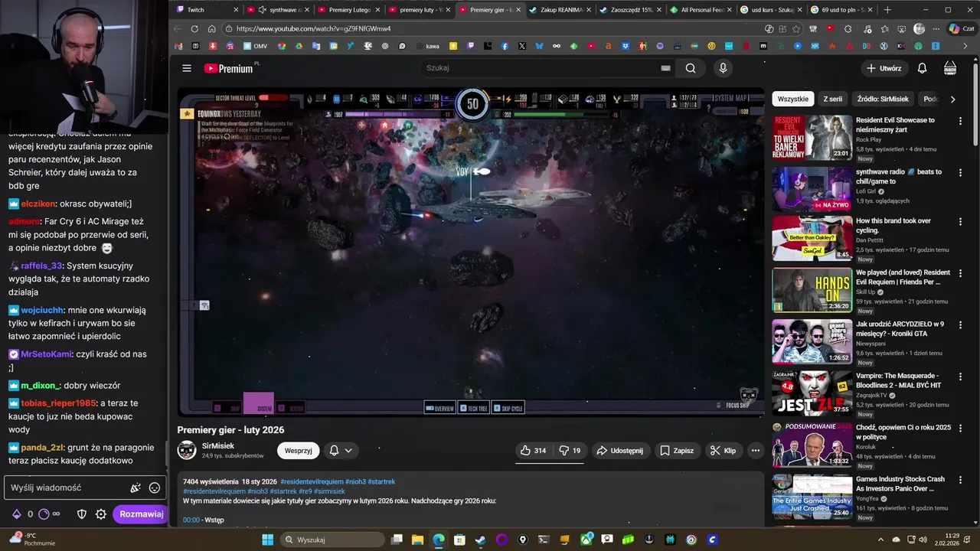Go to the browser home page icon
The height and width of the screenshot is (551, 980).
(x=212, y=29)
